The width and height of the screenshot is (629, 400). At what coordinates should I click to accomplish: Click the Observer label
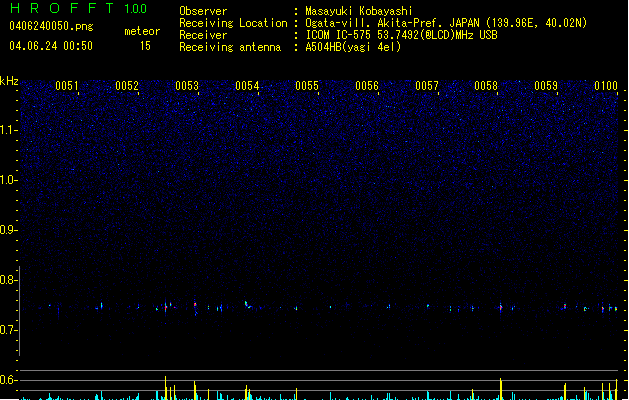click(x=203, y=11)
